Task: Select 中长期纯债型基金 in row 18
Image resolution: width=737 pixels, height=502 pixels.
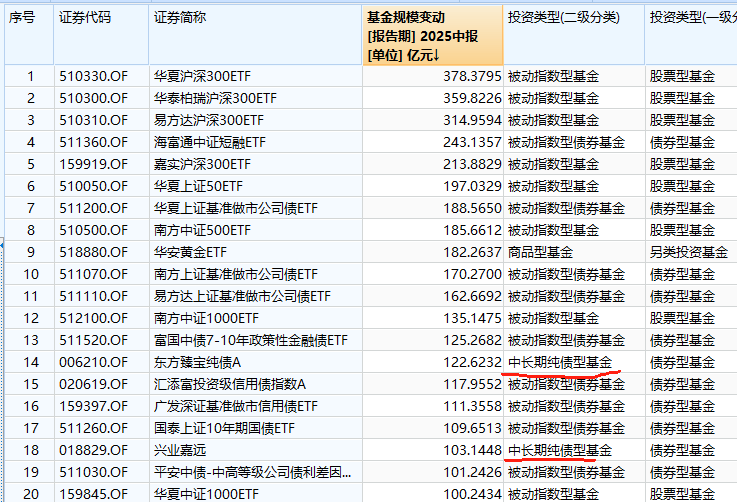Action: (560, 450)
